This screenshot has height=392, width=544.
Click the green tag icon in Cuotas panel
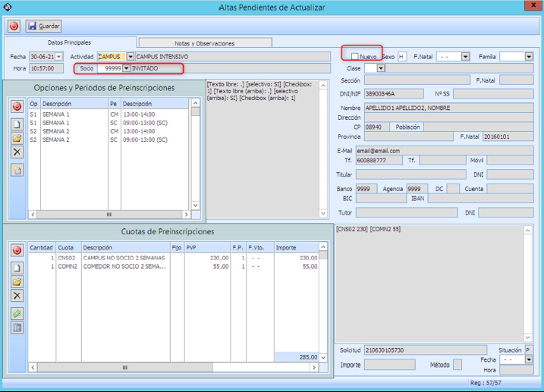17,313
